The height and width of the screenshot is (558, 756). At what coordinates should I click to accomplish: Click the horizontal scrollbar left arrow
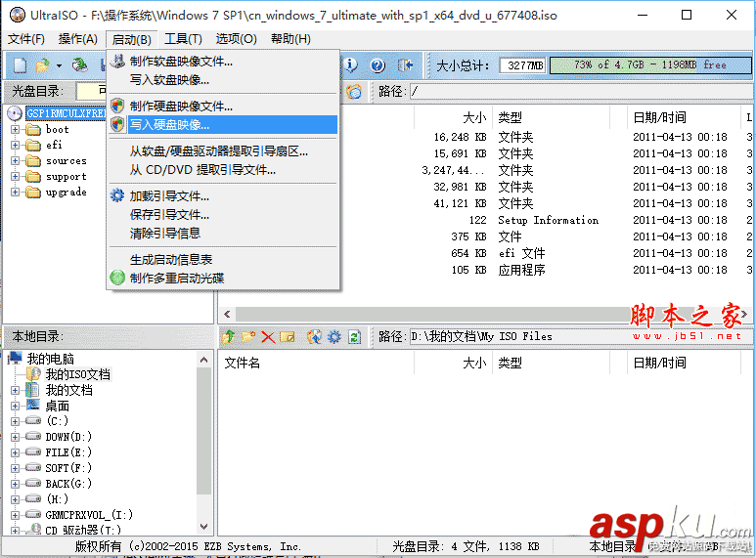[227, 315]
